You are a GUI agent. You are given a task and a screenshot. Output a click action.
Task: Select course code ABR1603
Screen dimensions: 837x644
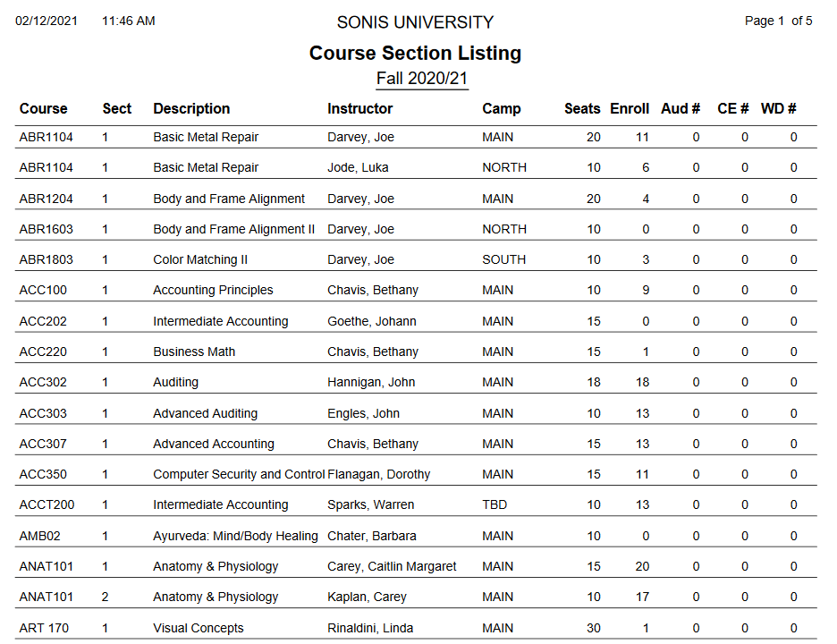46,229
